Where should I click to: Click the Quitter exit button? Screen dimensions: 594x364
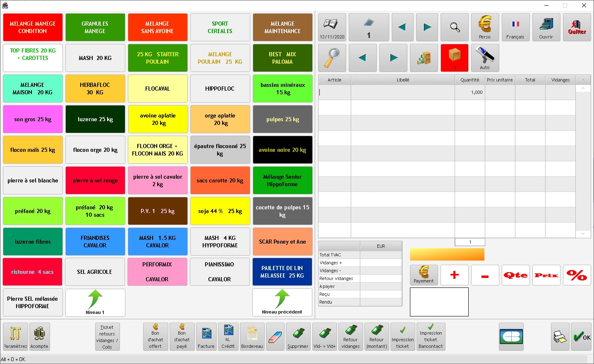tap(577, 27)
